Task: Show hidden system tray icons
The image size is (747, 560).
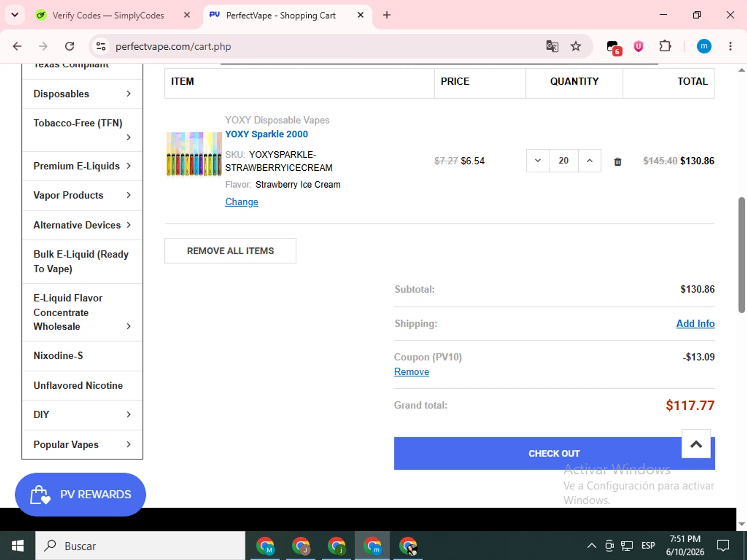Action: coord(592,546)
